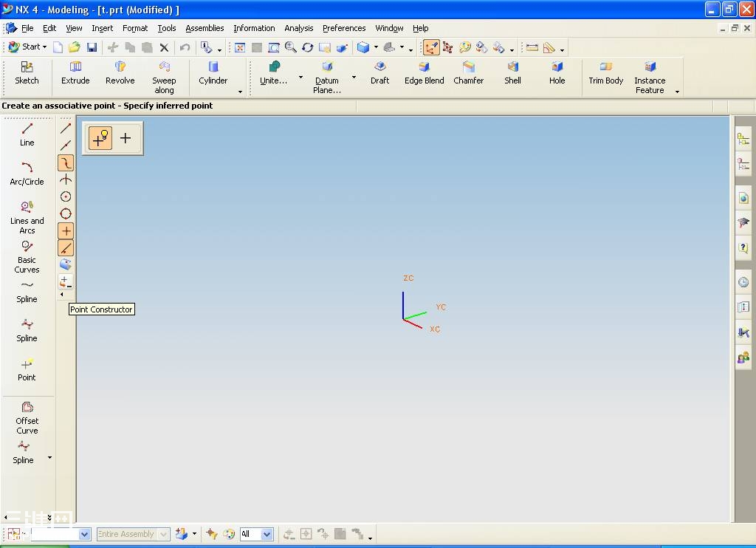Toggle the highlighted WCS display icon
The height and width of the screenshot is (548, 756).
(431, 47)
